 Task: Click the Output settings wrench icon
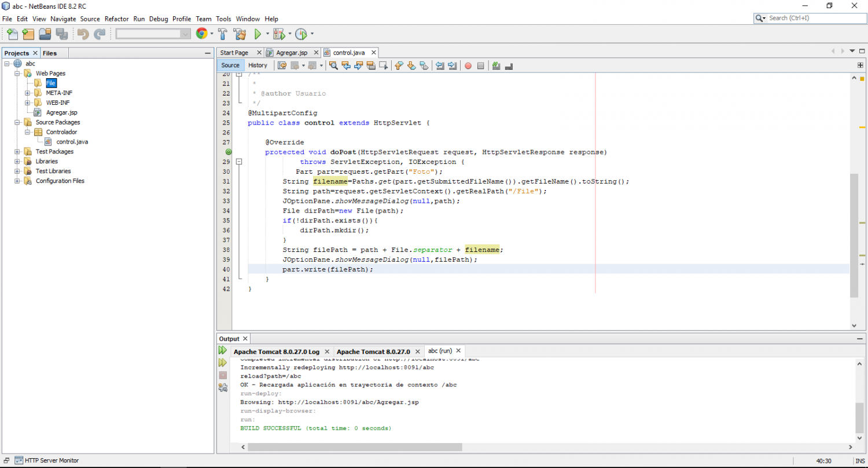click(x=223, y=387)
